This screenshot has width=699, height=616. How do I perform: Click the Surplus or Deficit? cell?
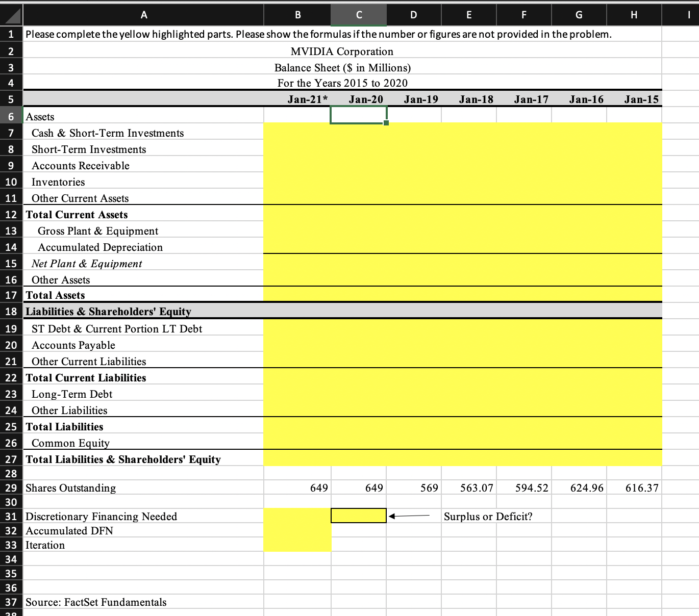(488, 516)
